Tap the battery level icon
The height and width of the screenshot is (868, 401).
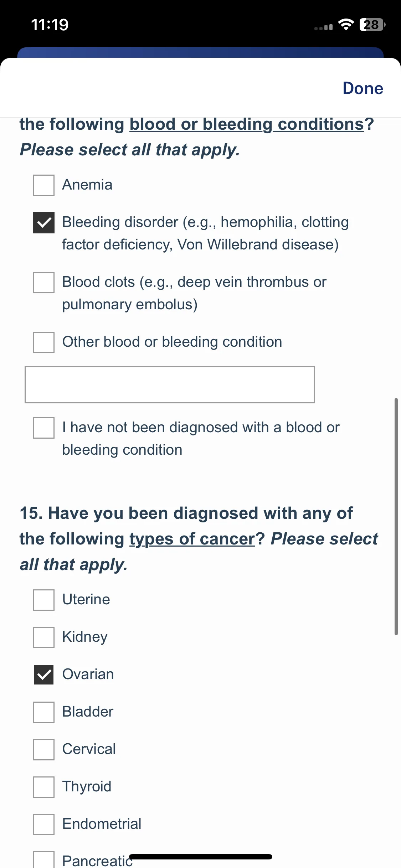tap(372, 25)
